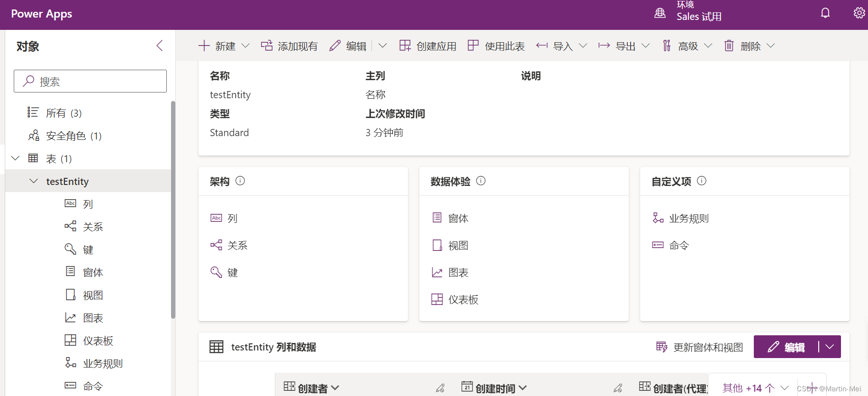
Task: Open dropdown beside purple 编辑 button
Action: [830, 347]
